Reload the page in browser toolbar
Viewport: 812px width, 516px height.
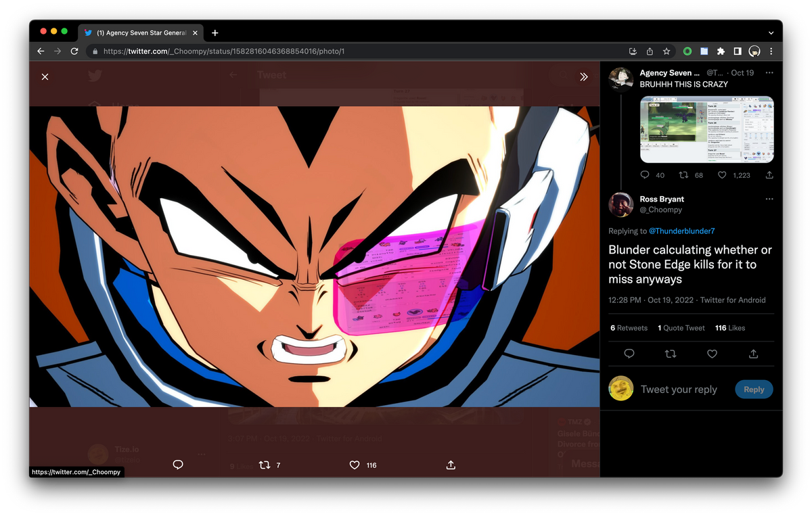pos(74,51)
